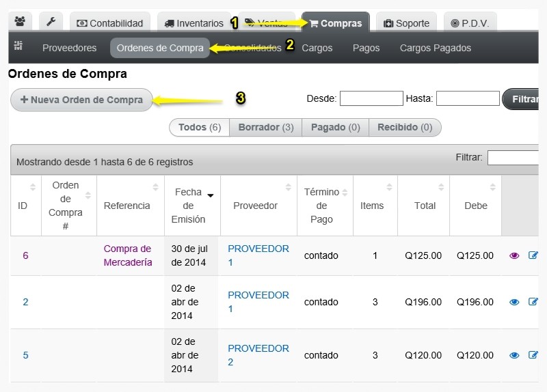Edit order 6 with the pencil icon

click(533, 255)
